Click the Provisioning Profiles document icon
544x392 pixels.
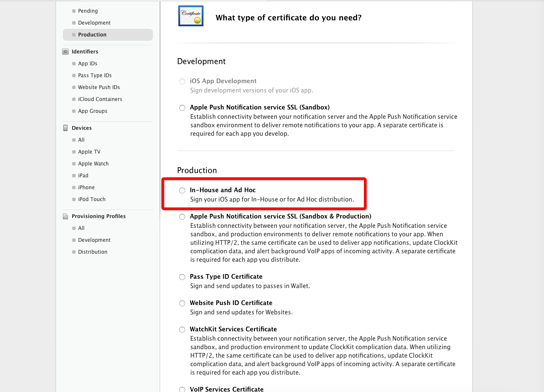tap(65, 216)
